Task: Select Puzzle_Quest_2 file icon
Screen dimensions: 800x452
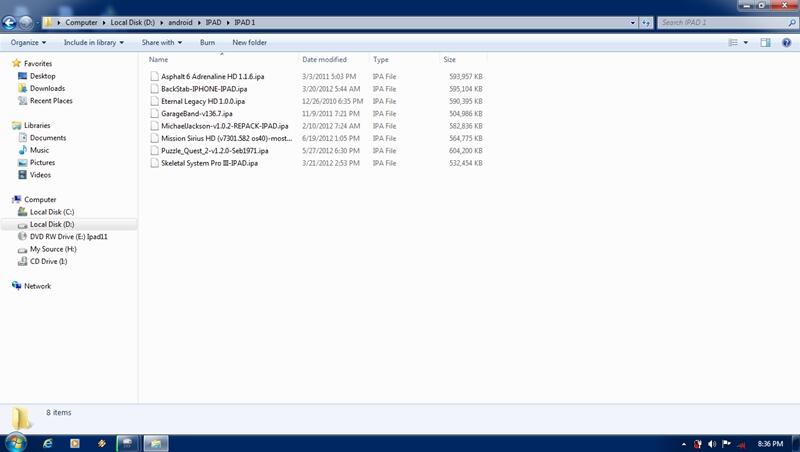Action: [154, 150]
